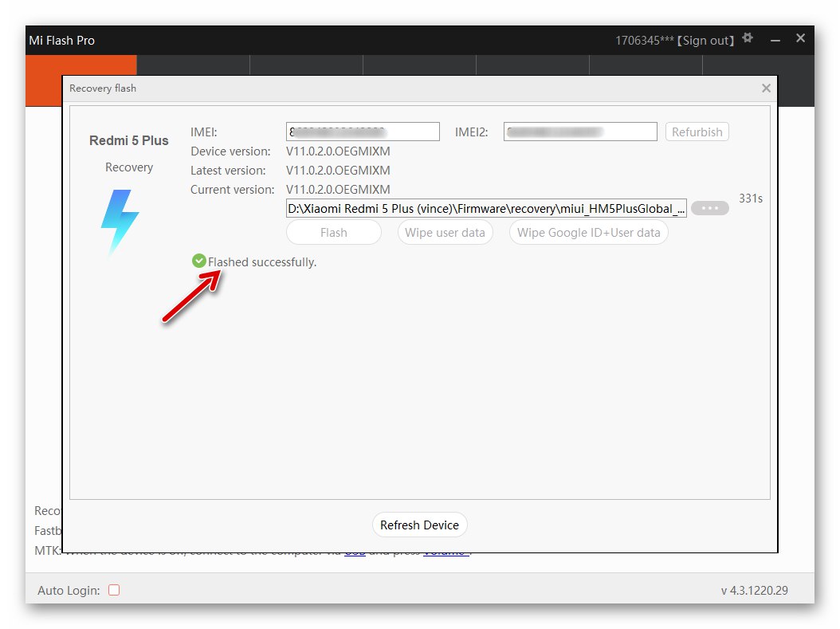Browse firmware file with ellipsis button
The image size is (840, 629).
click(x=710, y=208)
